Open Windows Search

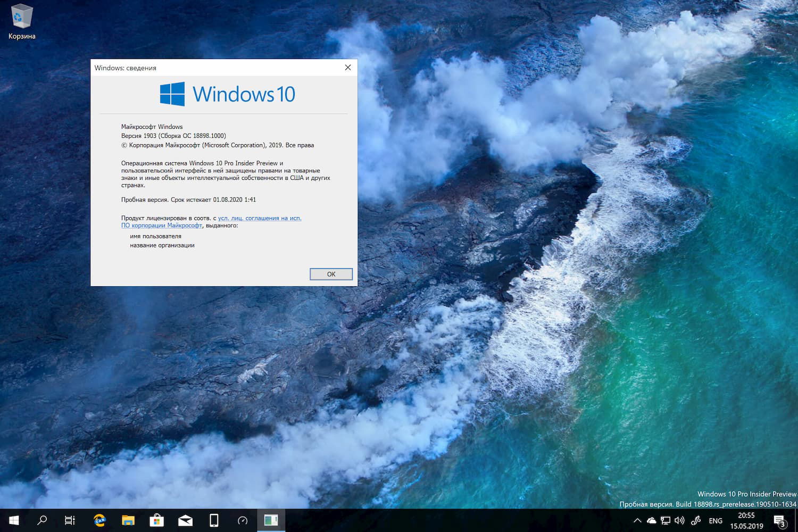(x=42, y=520)
